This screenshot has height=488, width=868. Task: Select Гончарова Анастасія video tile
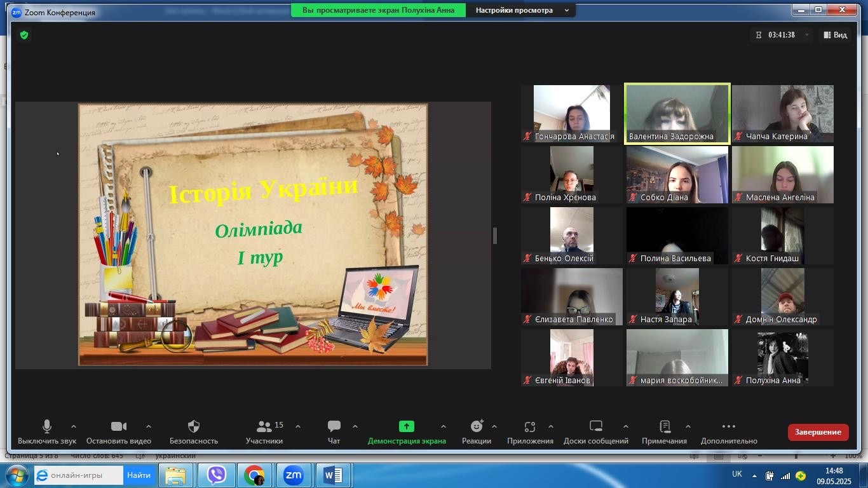572,114
